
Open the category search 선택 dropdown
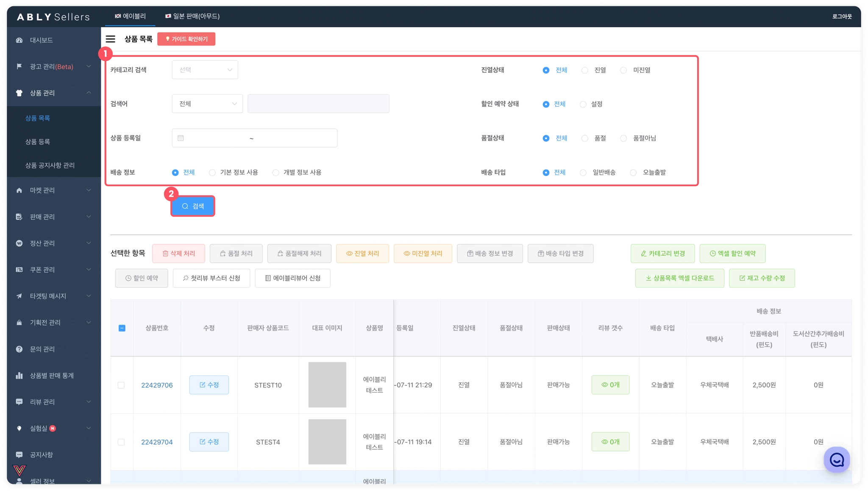205,70
